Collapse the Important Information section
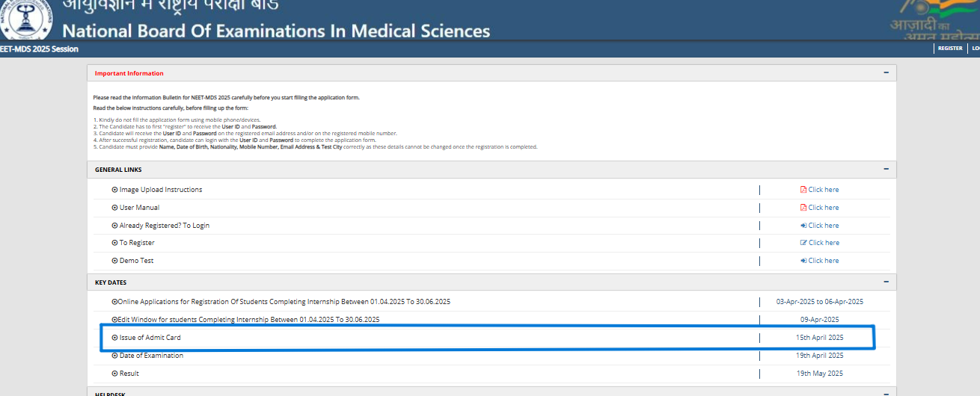The image size is (980, 396). pos(886,73)
